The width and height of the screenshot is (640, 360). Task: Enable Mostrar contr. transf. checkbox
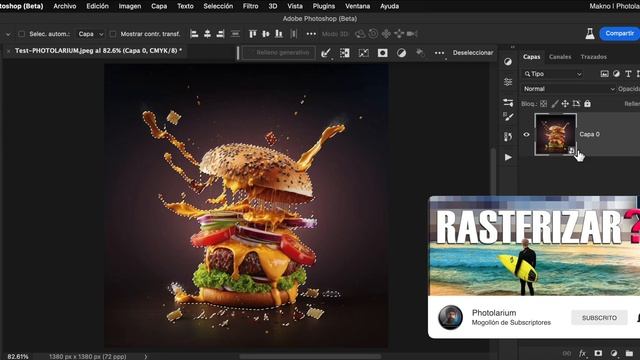[113, 34]
